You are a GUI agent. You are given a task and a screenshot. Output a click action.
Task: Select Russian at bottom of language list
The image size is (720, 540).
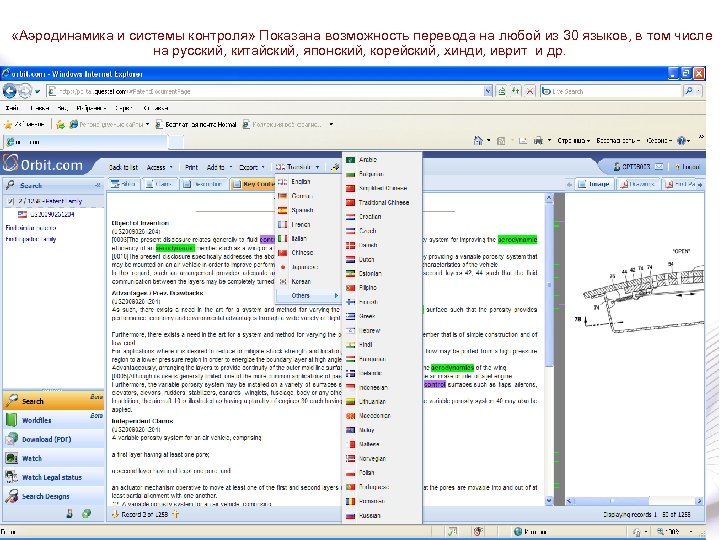coord(382,515)
